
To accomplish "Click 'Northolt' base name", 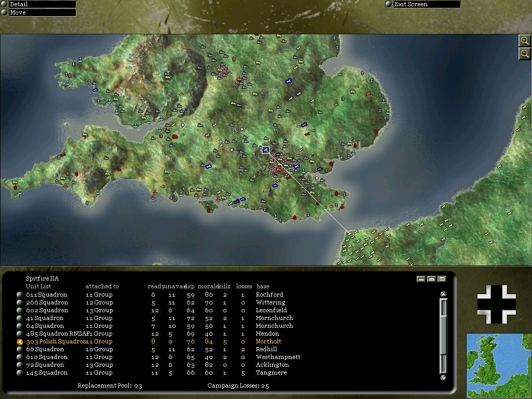I will (269, 341).
